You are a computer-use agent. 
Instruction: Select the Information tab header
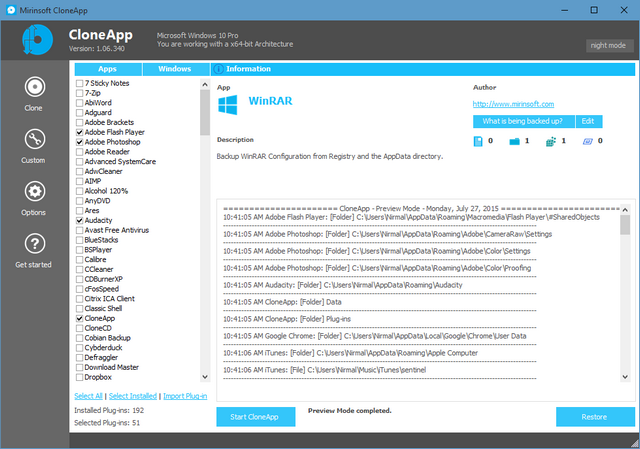pyautogui.click(x=423, y=69)
